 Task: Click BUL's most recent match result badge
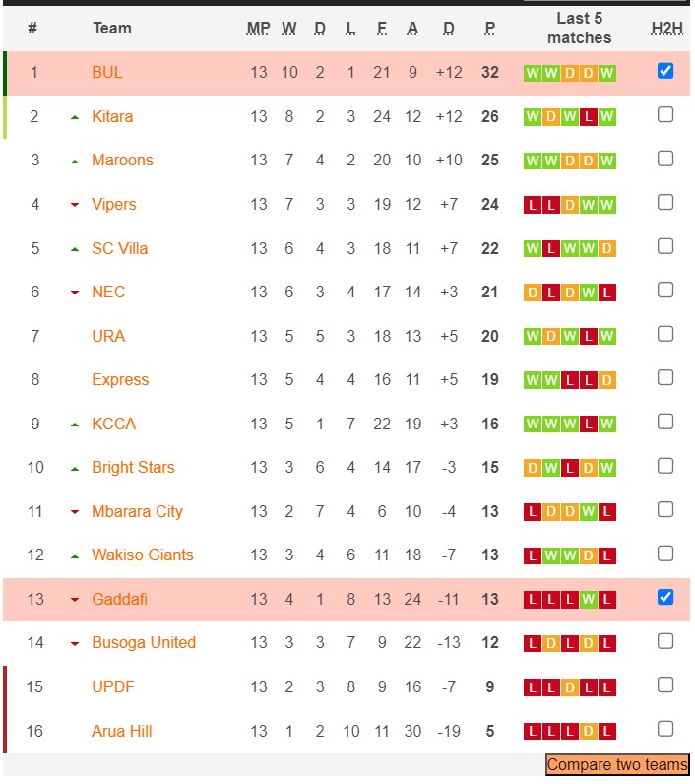coord(606,73)
